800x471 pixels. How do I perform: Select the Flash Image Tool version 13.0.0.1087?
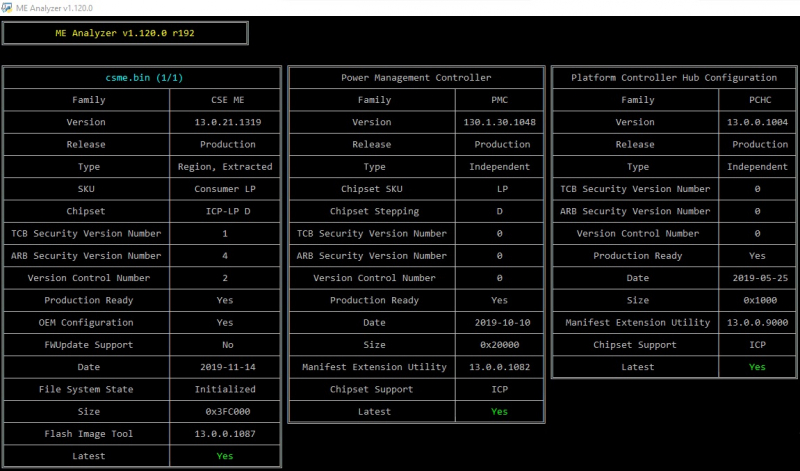coord(224,434)
